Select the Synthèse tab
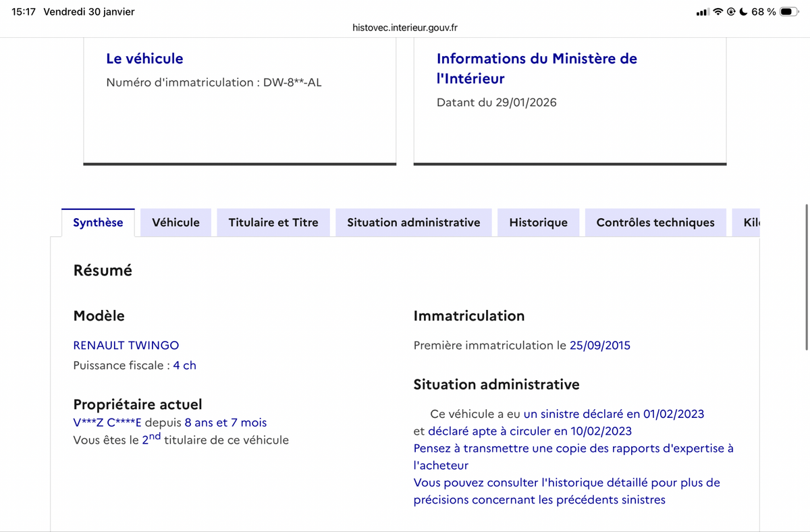The image size is (810, 532). (x=98, y=223)
